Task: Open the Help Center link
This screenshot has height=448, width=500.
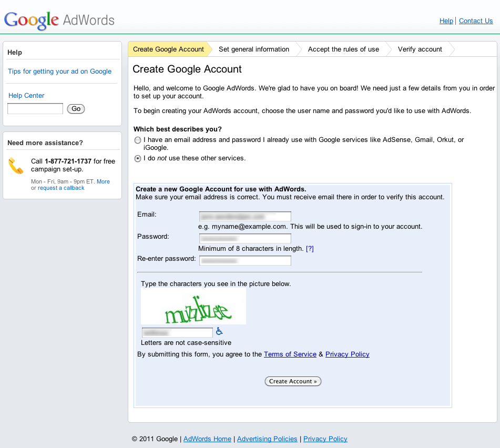Action: 26,96
